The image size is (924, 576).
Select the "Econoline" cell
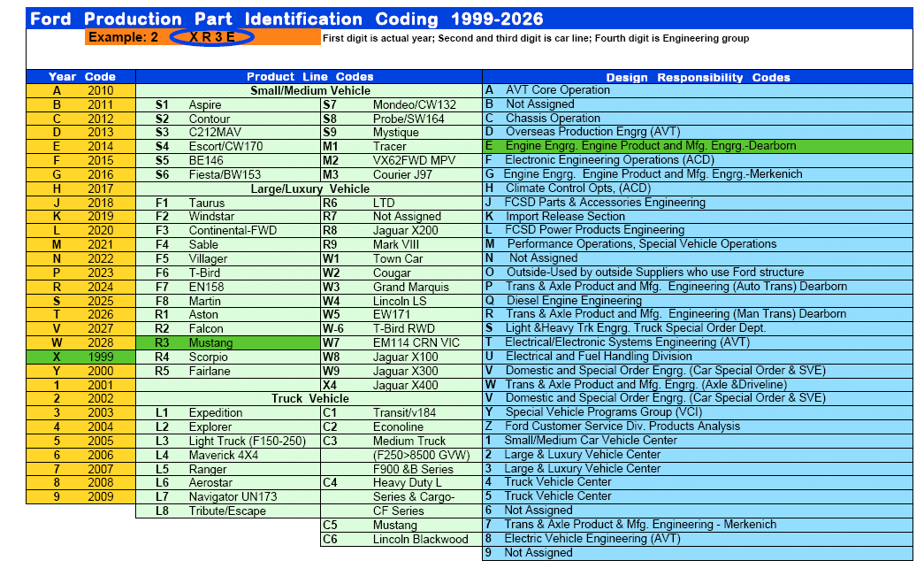tap(398, 426)
